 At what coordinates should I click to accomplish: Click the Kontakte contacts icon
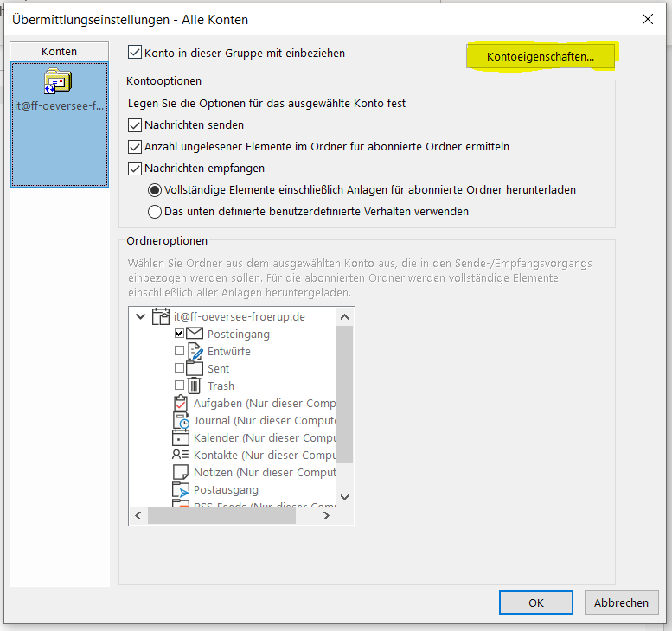(x=180, y=455)
